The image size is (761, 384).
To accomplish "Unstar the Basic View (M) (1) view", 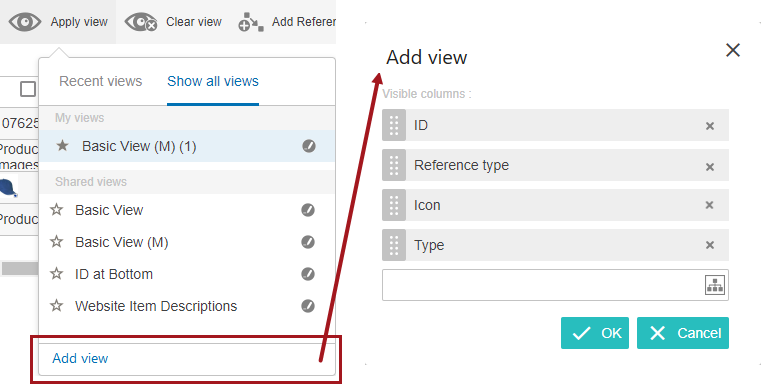I will click(63, 146).
